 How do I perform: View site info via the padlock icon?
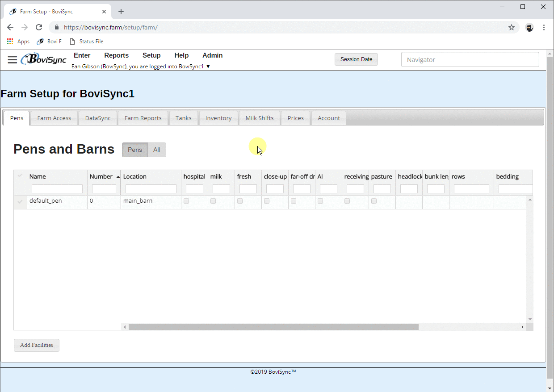click(x=57, y=27)
